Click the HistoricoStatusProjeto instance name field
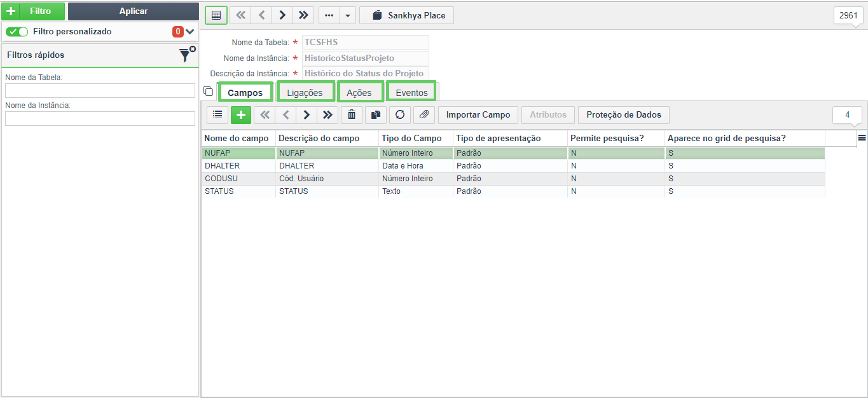Image resolution: width=868 pixels, height=398 pixels. pyautogui.click(x=366, y=58)
